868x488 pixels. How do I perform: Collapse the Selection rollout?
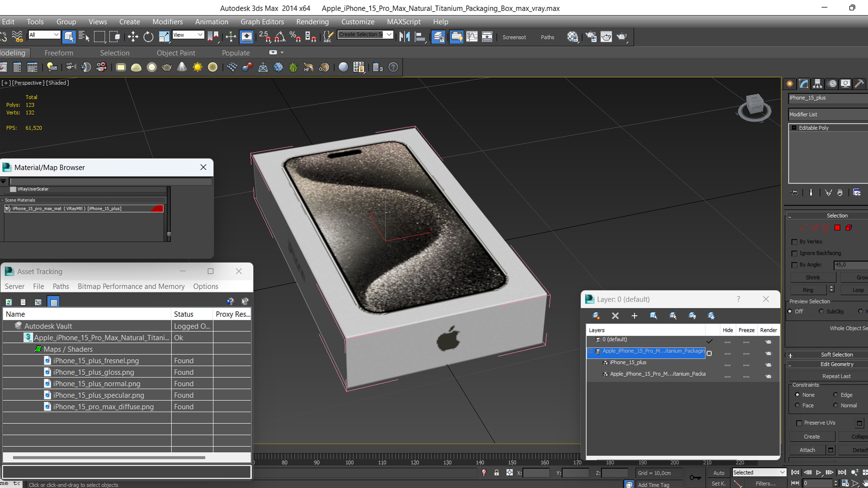tap(827, 216)
